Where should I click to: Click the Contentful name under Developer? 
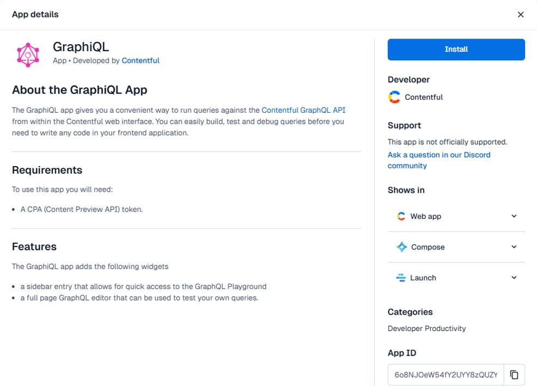424,97
